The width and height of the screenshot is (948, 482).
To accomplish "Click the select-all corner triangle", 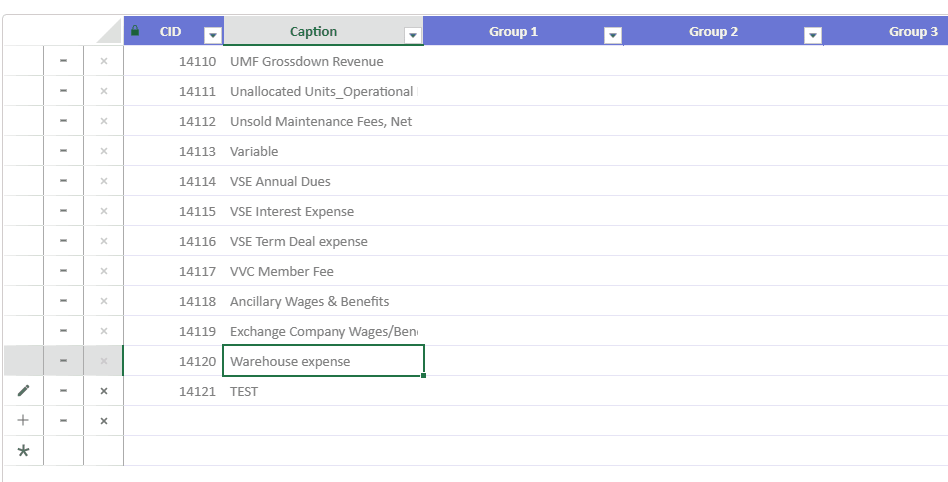I will point(108,33).
